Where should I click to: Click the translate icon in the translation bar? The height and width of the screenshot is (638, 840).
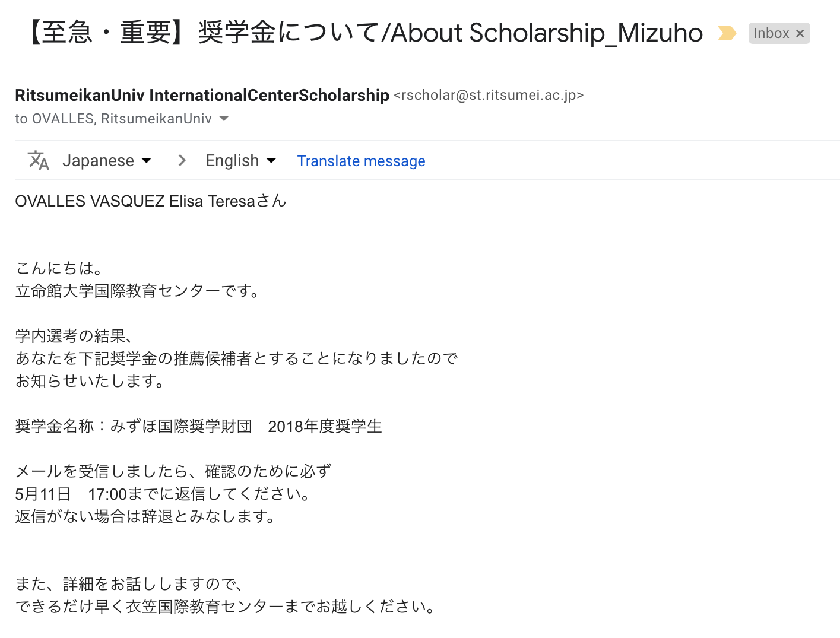click(x=39, y=160)
